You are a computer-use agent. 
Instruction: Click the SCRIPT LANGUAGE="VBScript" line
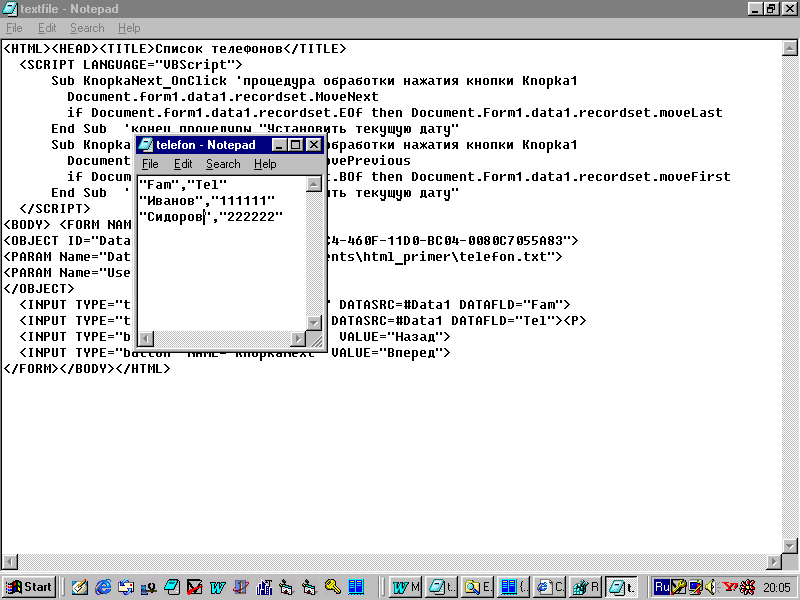coord(131,65)
